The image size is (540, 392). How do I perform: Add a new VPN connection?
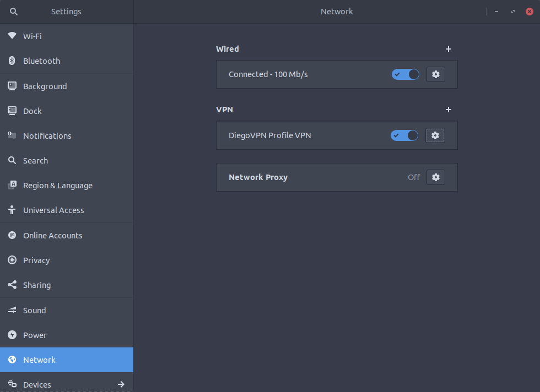(448, 110)
